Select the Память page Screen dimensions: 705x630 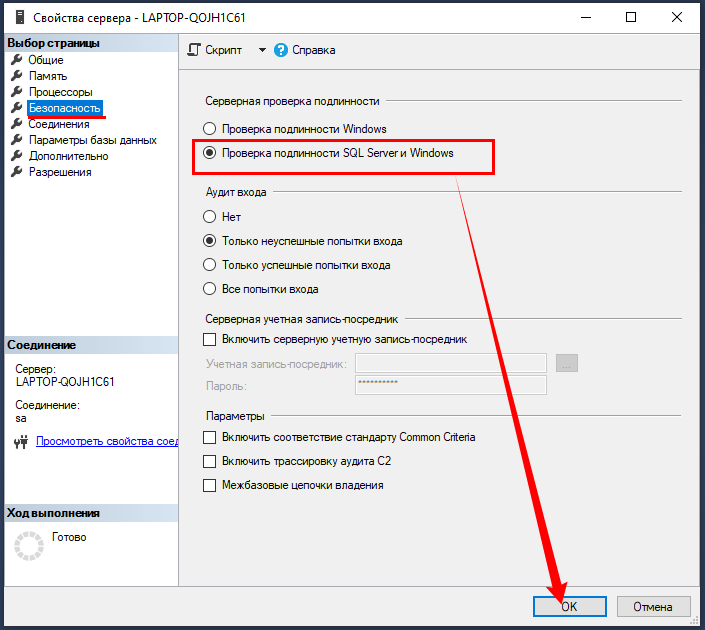pos(47,76)
